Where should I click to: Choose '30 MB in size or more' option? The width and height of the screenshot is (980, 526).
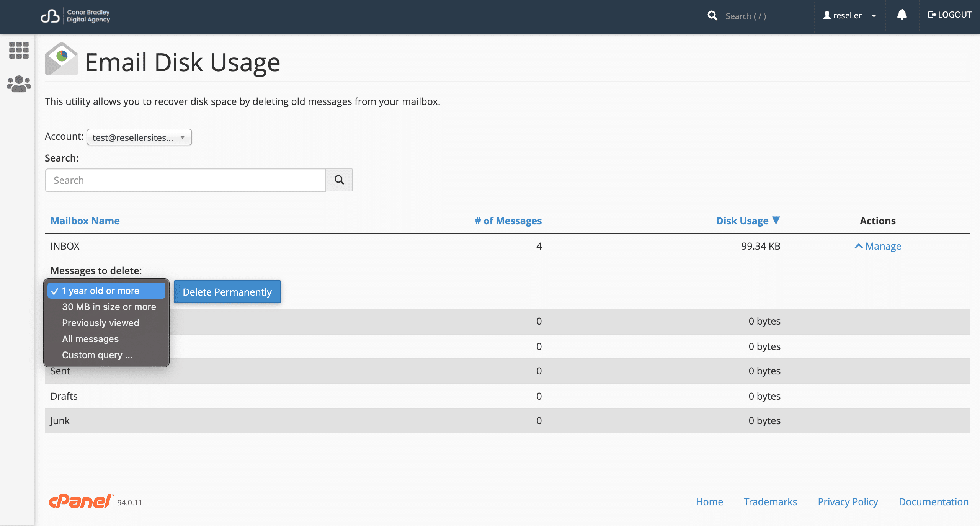[x=106, y=307]
